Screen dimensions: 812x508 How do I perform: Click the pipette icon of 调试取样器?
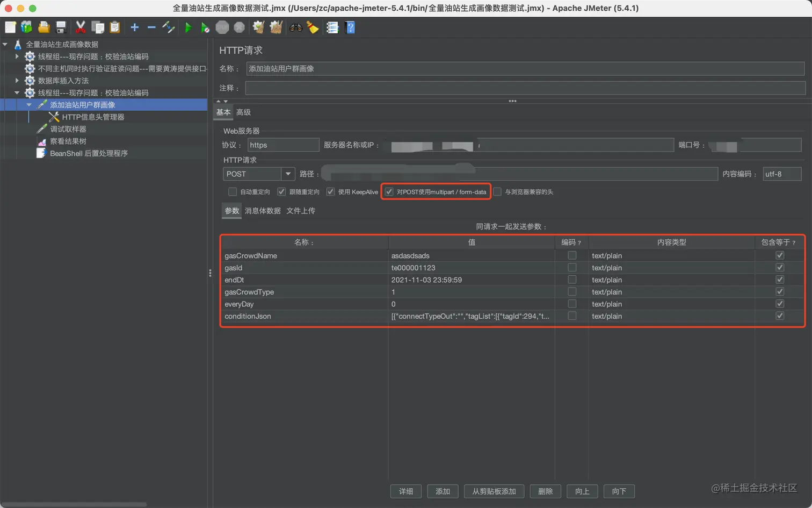coord(42,129)
